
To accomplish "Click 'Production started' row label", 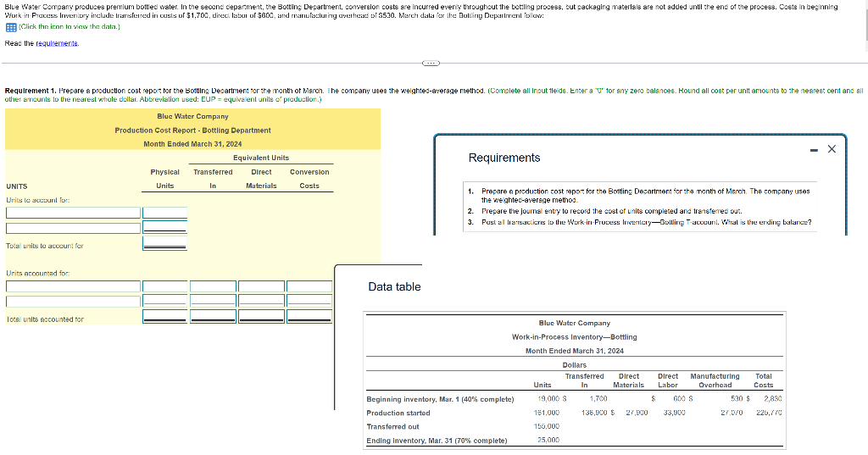I will coord(398,413).
